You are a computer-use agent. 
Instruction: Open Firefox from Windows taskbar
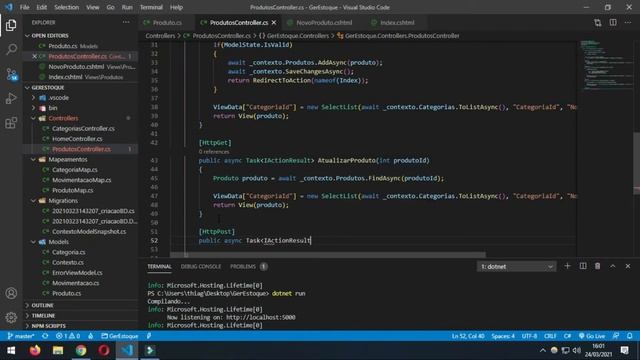(x=35, y=350)
